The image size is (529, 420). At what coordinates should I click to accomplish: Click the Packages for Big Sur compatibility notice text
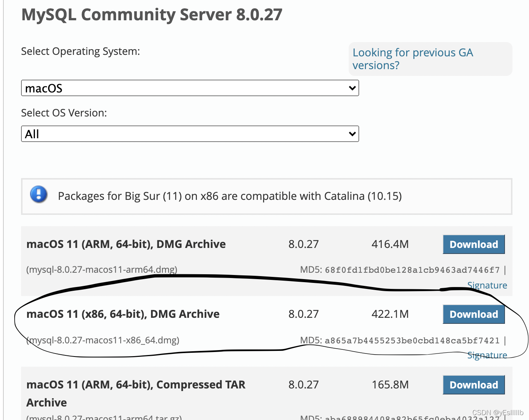230,196
